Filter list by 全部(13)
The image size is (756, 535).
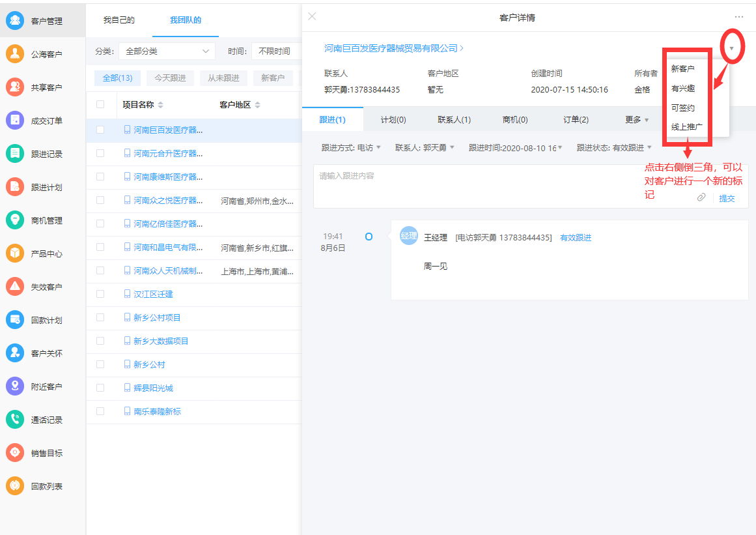(118, 78)
